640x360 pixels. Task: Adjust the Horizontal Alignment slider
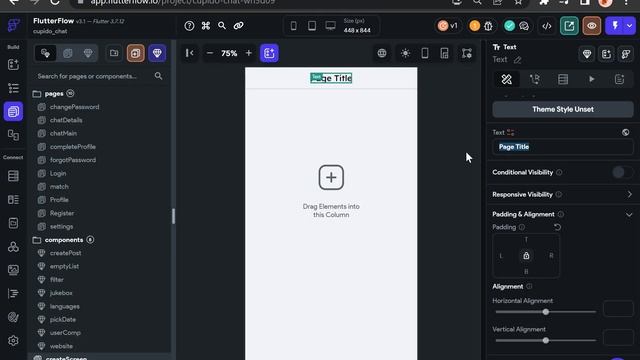(546, 312)
